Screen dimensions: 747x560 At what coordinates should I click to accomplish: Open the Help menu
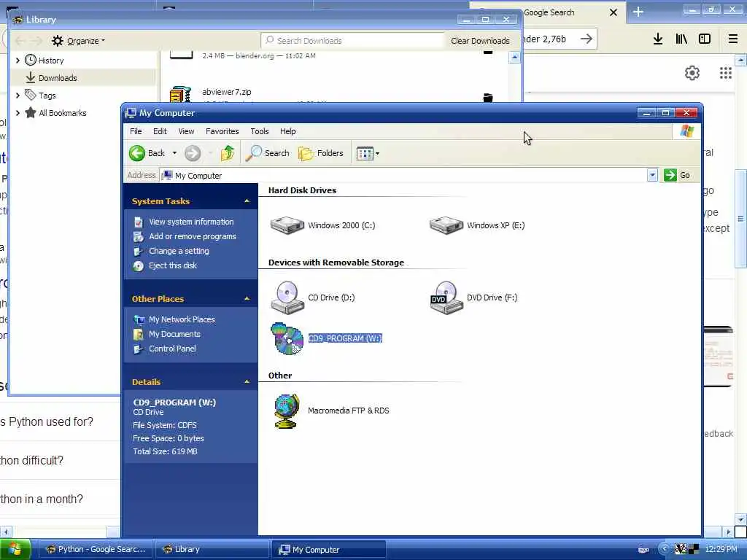287,131
